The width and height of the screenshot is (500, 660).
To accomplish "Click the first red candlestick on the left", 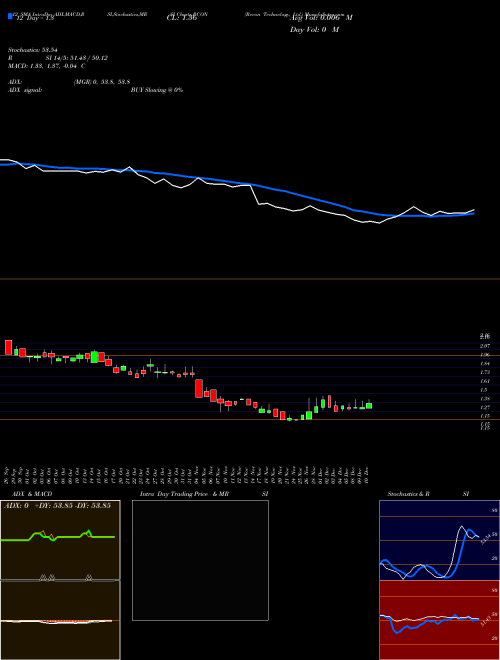I will click(8, 347).
